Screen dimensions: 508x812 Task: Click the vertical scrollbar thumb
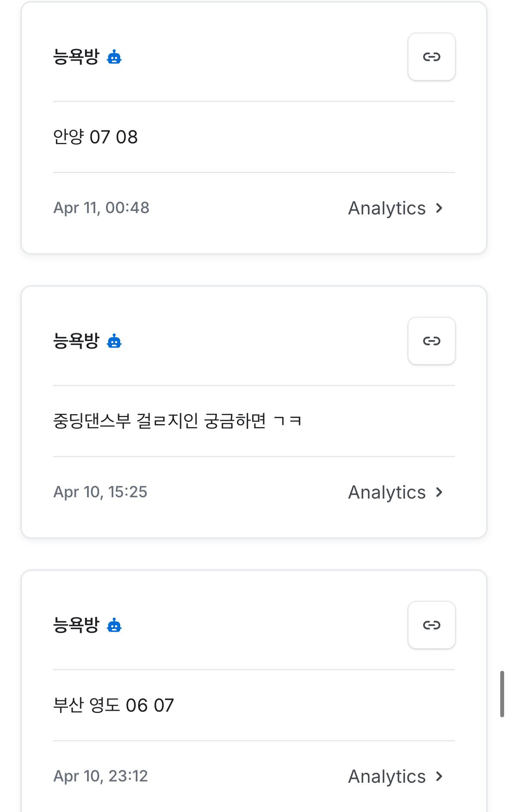(x=502, y=694)
